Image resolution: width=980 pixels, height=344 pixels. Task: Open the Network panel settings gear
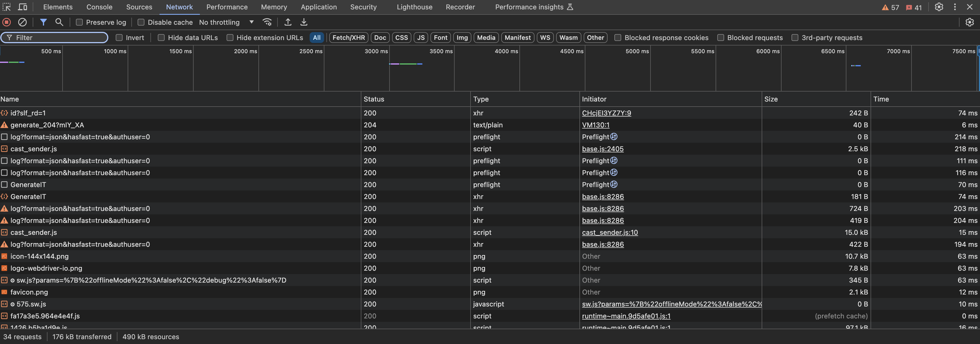coord(969,22)
